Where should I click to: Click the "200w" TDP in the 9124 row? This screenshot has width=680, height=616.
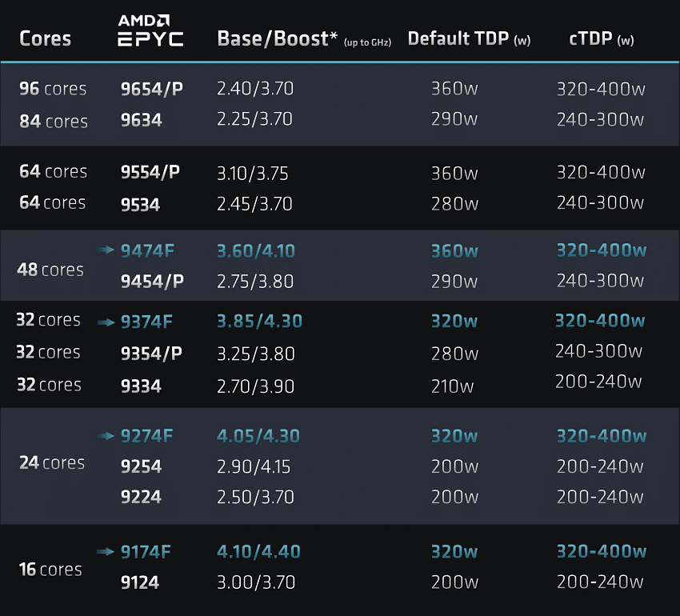(455, 582)
